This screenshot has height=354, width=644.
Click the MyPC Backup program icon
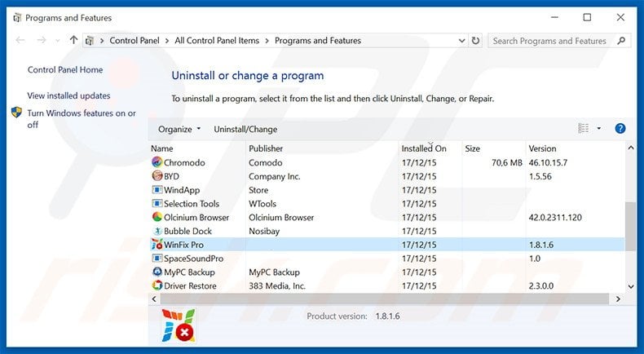click(157, 272)
